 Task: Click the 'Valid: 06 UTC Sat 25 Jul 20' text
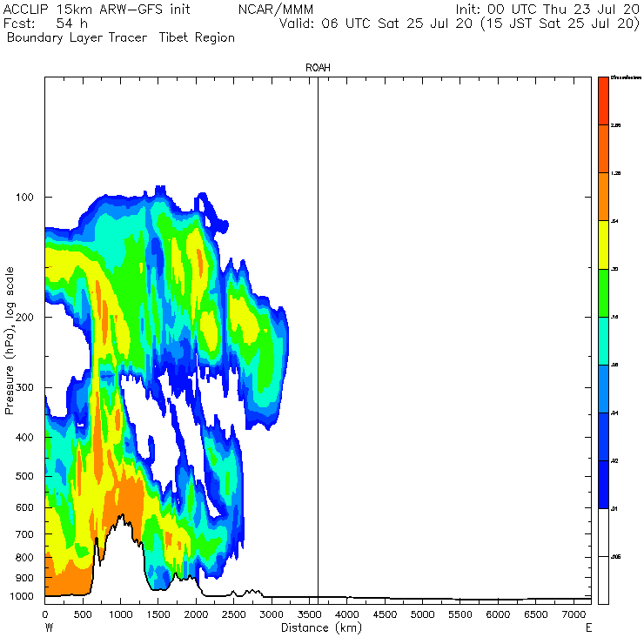376,23
